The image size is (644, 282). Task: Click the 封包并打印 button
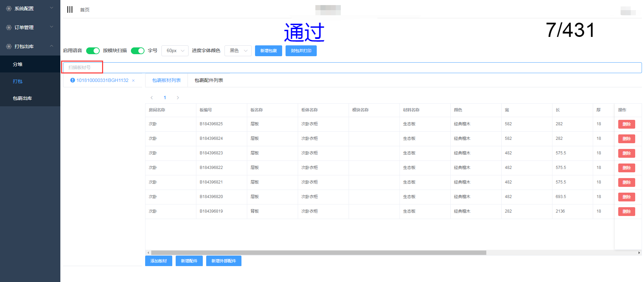[x=301, y=51]
